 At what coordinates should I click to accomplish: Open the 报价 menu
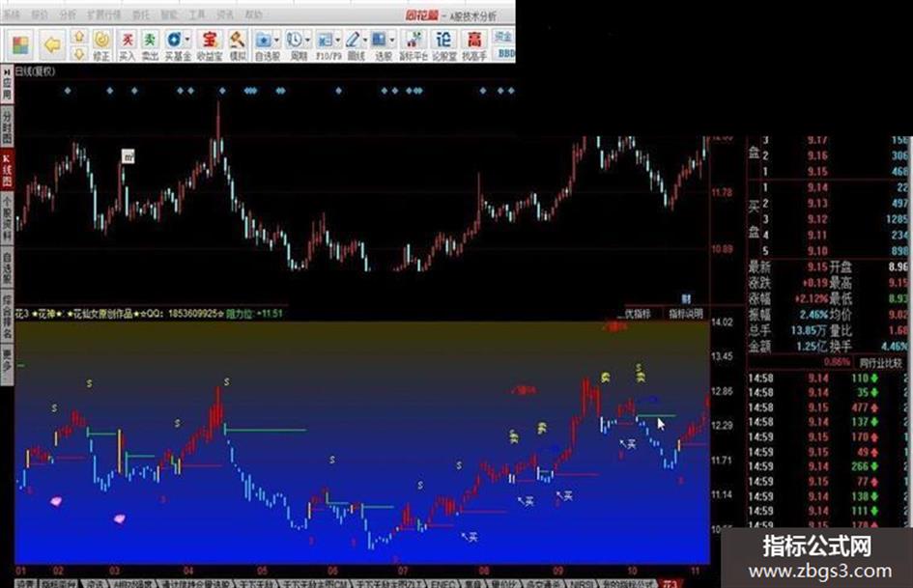[40, 14]
